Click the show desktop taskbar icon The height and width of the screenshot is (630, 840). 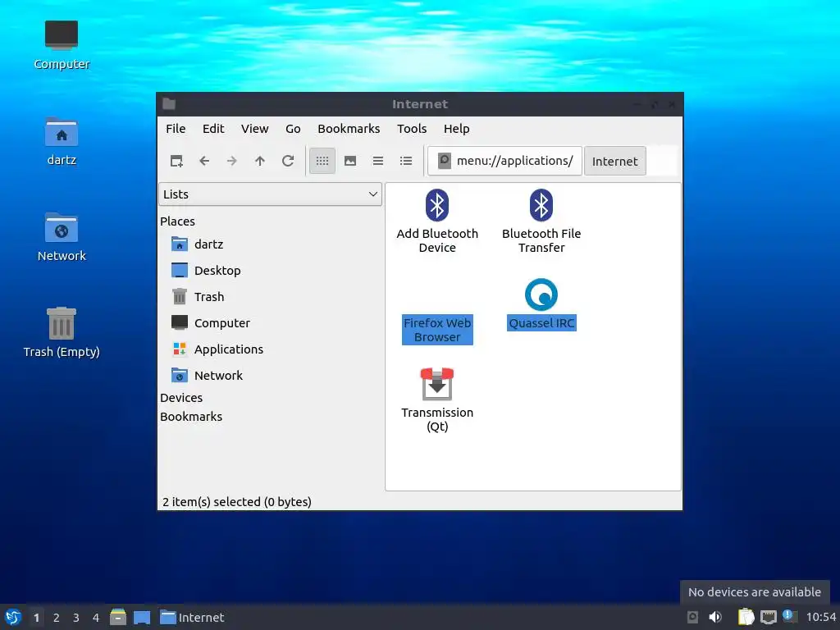[142, 617]
